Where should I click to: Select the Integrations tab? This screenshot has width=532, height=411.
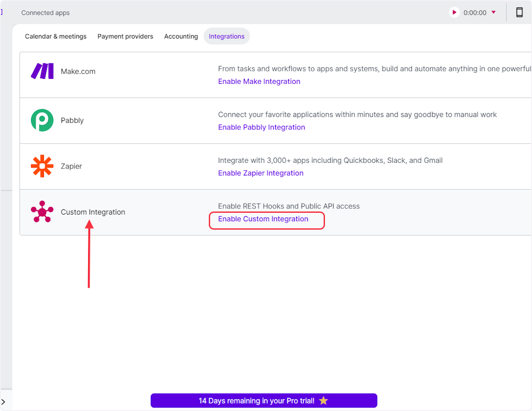(x=227, y=36)
